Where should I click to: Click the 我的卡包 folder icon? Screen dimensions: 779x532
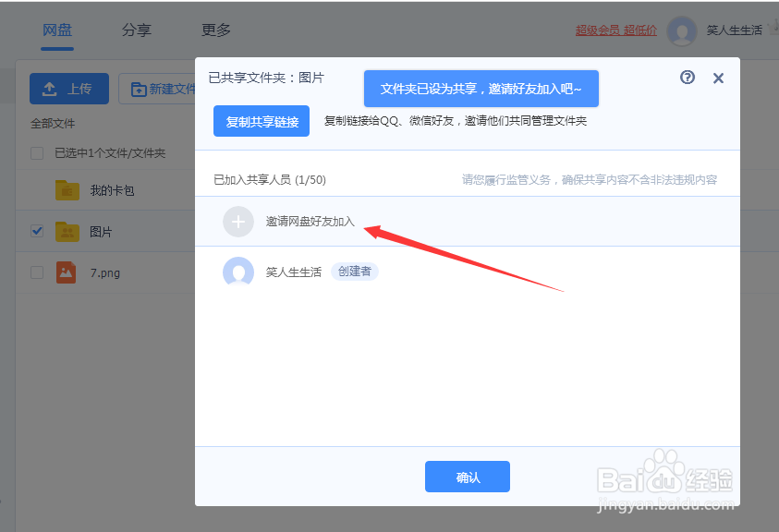pyautogui.click(x=67, y=189)
